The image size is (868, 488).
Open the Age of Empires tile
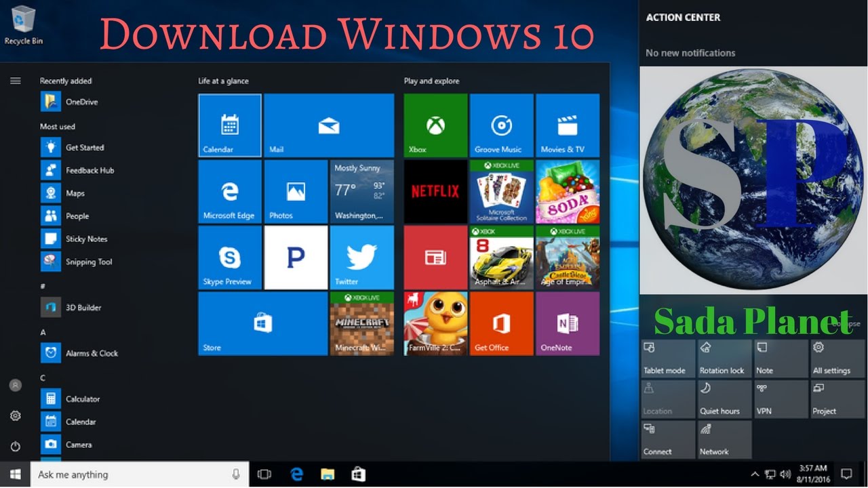pos(568,258)
